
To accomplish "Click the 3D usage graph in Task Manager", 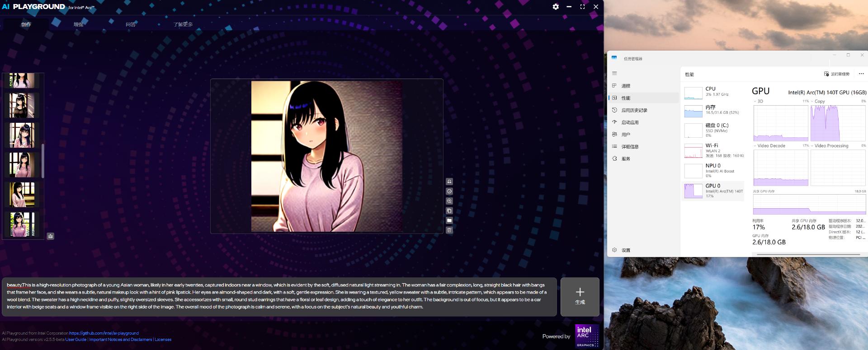I will (781, 123).
